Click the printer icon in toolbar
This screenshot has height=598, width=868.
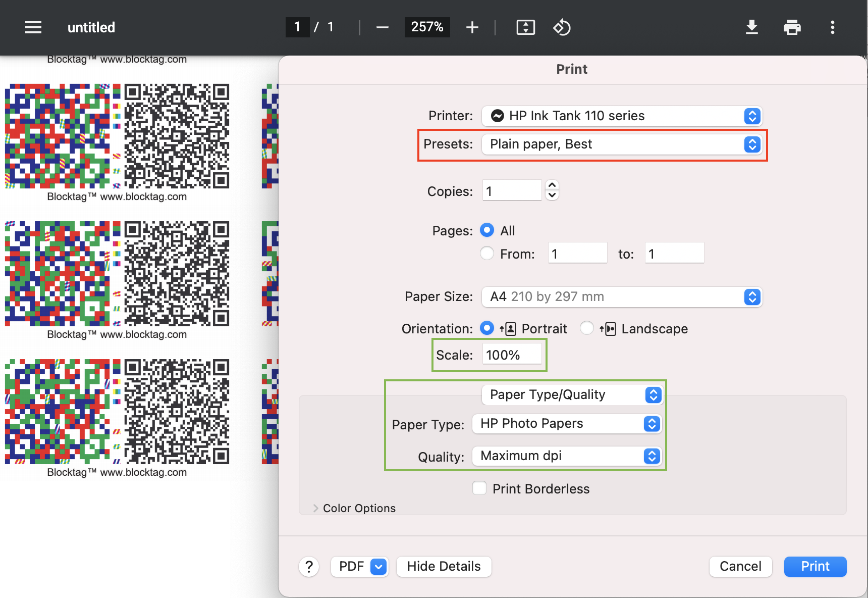[792, 27]
